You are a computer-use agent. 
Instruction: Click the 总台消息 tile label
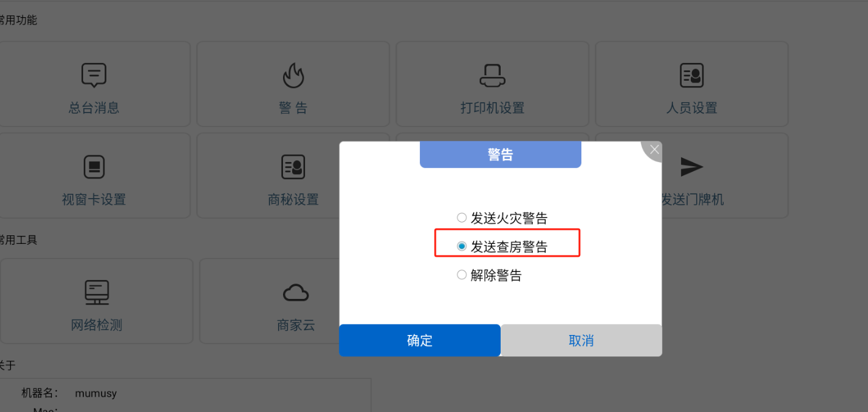pyautogui.click(x=94, y=108)
